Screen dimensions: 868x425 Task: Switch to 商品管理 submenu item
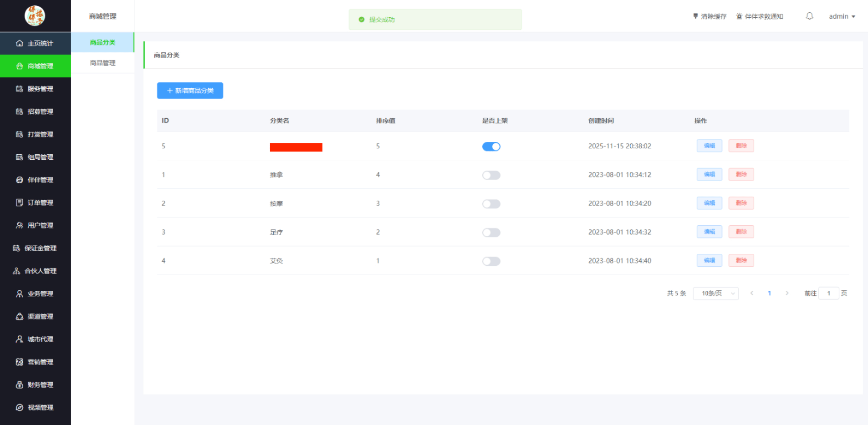[102, 63]
